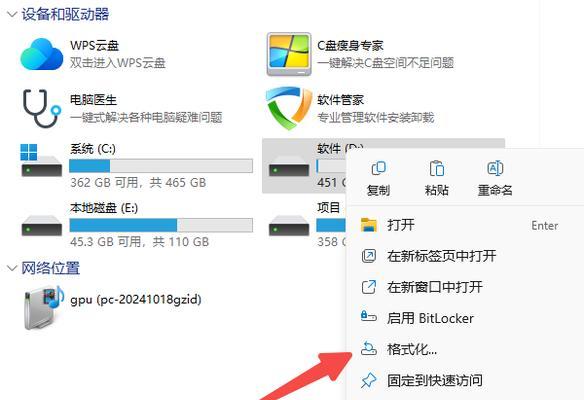Viewport: 584px width, 400px height.
Task: Select the C盘瘦身专家 icon
Action: tap(289, 54)
